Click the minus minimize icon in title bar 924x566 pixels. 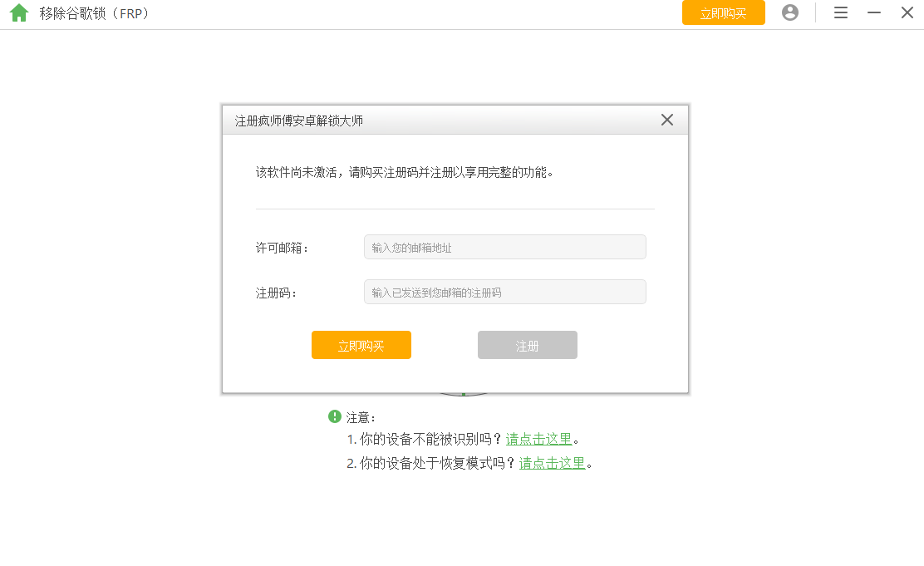pyautogui.click(x=873, y=12)
